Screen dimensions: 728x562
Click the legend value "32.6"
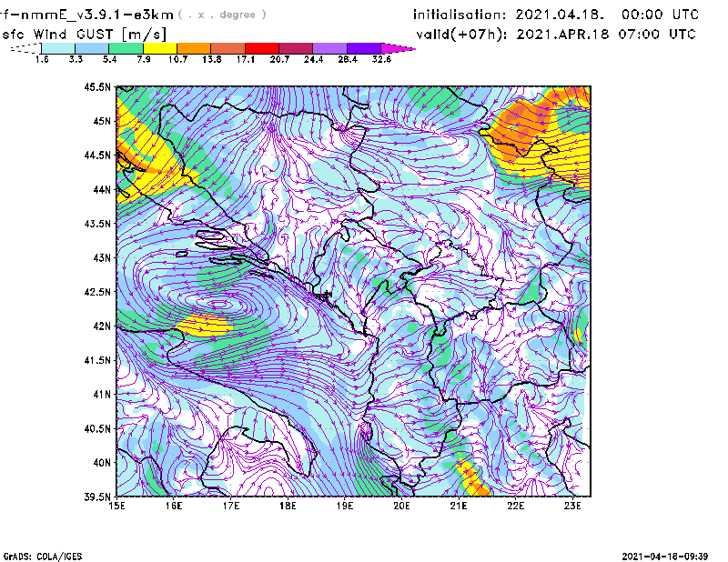pos(381,59)
